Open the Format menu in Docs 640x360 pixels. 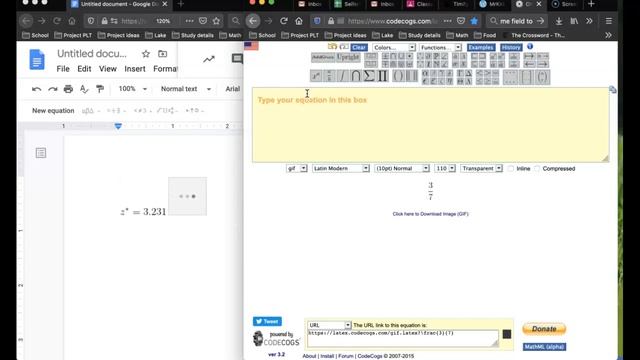(x=165, y=69)
